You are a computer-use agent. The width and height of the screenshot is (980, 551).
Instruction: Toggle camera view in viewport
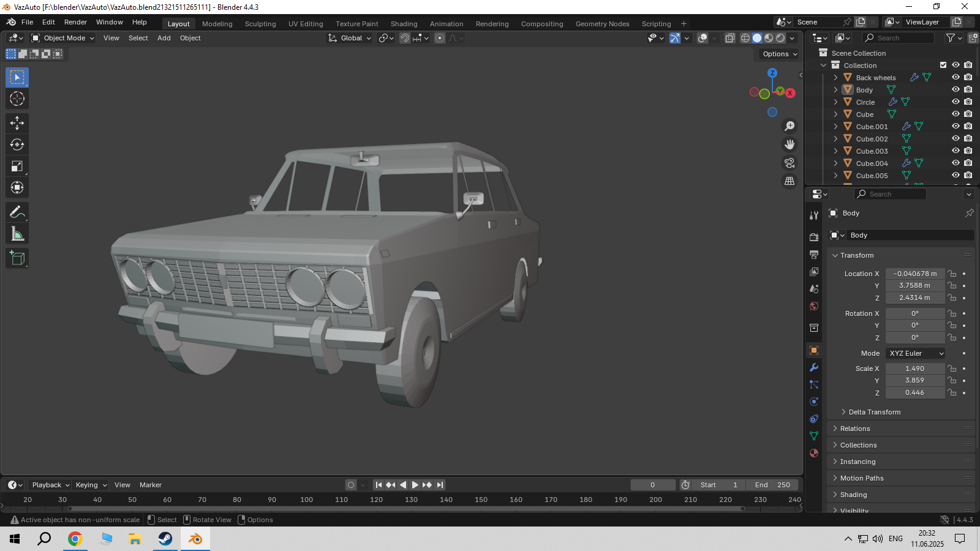(790, 163)
